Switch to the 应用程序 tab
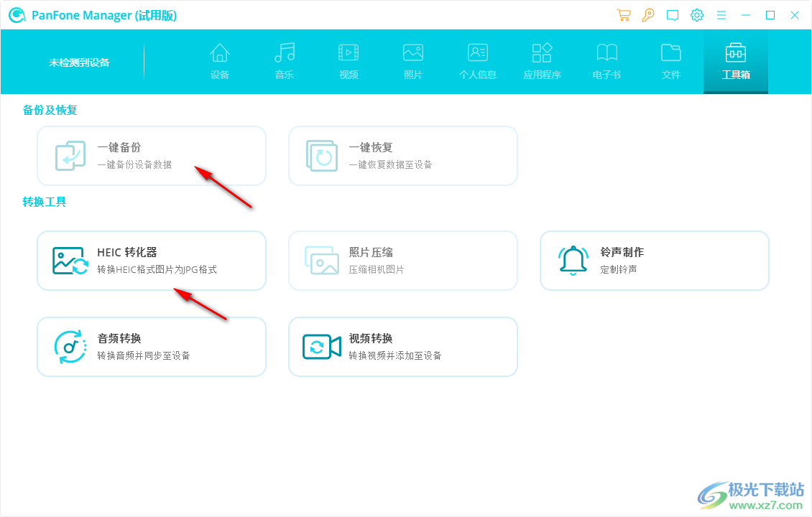The width and height of the screenshot is (812, 517). click(543, 62)
